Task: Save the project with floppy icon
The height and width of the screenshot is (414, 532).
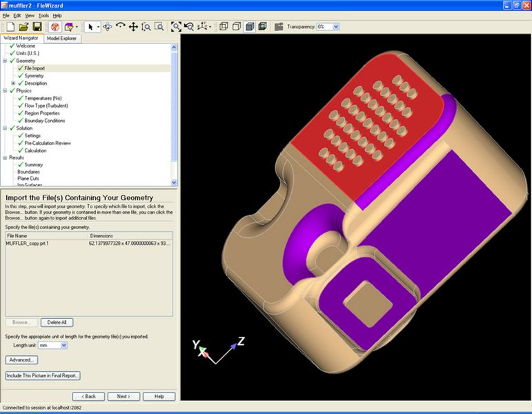Action: [37, 27]
